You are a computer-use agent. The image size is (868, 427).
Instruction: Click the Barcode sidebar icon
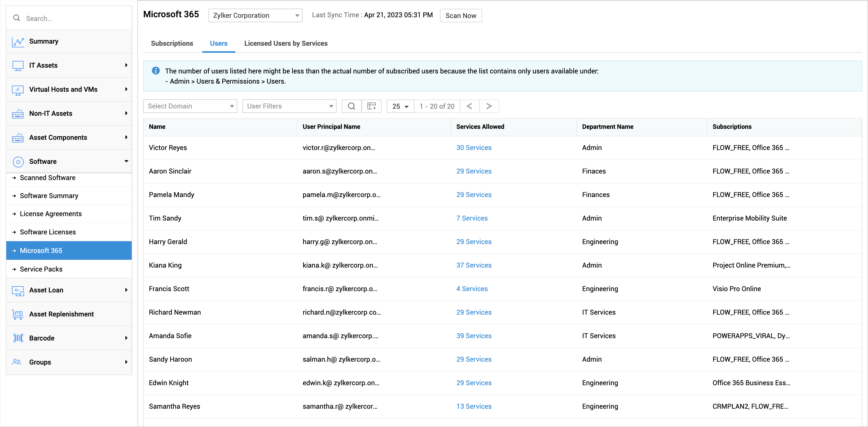click(18, 338)
